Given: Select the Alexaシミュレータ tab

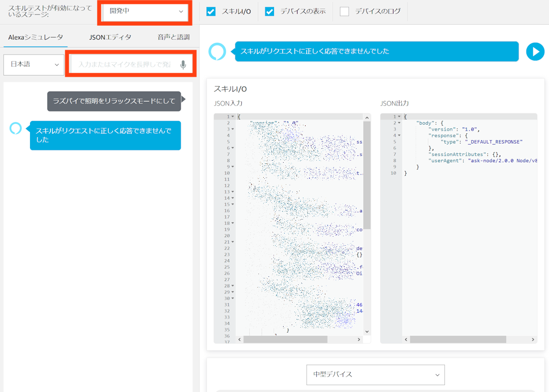Looking at the screenshot, I should (x=35, y=37).
